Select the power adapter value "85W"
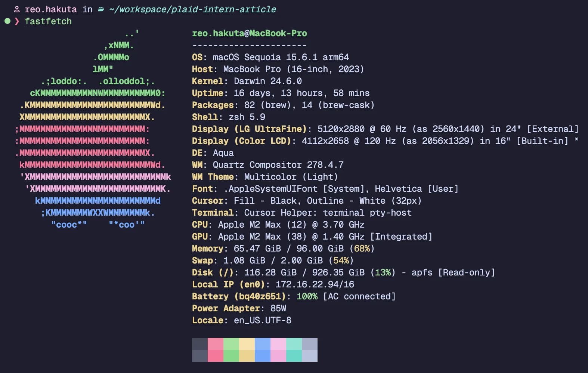588x373 pixels. tap(278, 308)
